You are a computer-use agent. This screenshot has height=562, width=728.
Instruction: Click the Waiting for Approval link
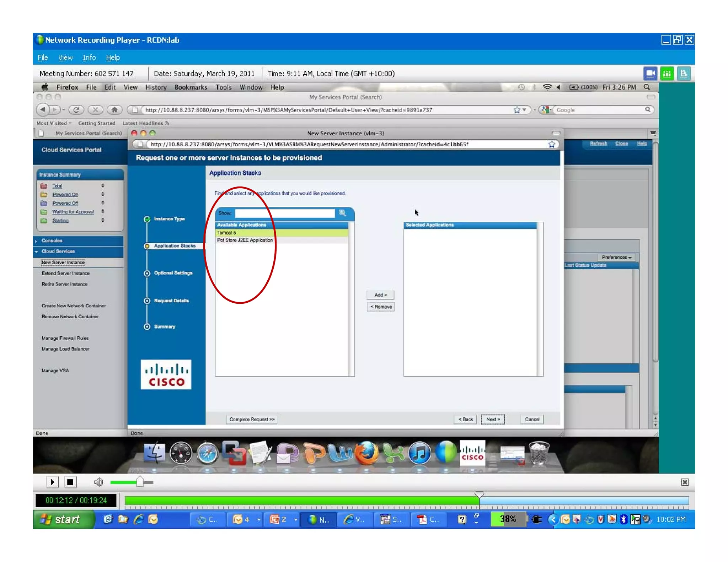73,212
